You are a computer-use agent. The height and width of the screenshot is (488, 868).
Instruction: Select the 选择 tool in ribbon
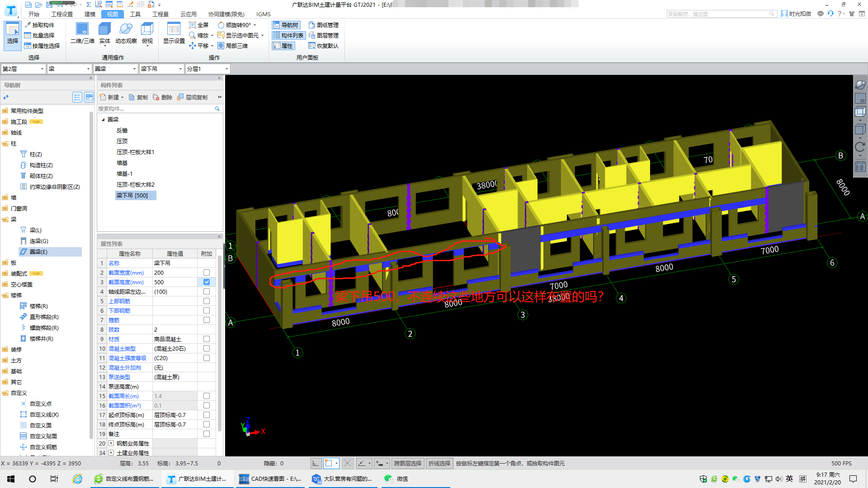click(x=12, y=35)
